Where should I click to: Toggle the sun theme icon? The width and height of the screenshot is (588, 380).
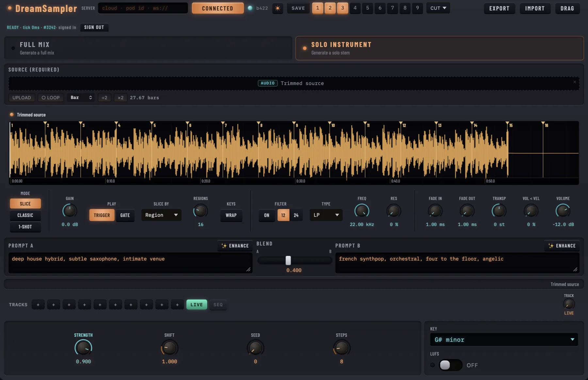coord(278,8)
